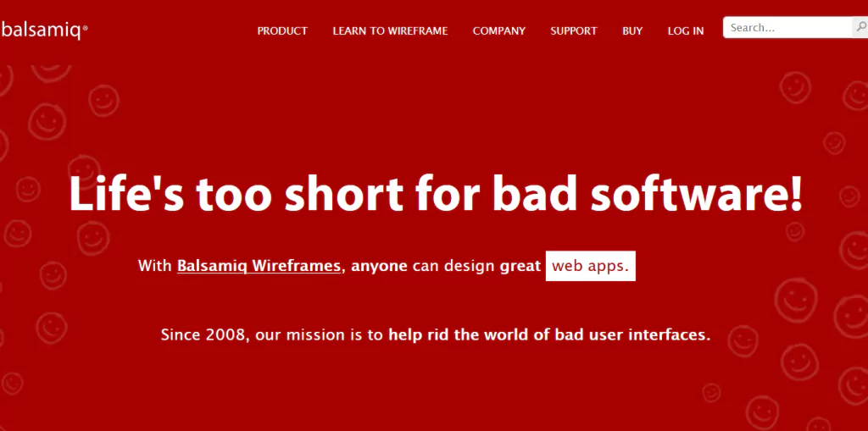The image size is (868, 431).
Task: Click the search magnifier icon
Action: (860, 27)
